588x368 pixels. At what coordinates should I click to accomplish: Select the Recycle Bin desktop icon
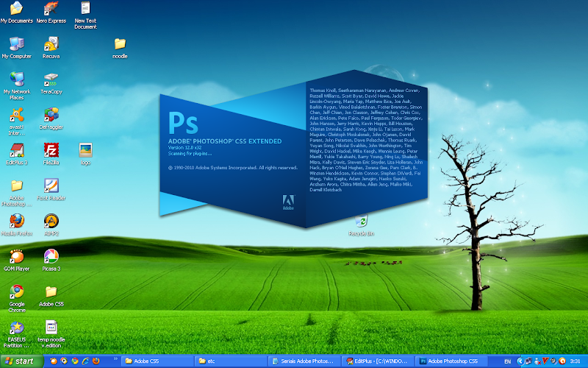361,224
